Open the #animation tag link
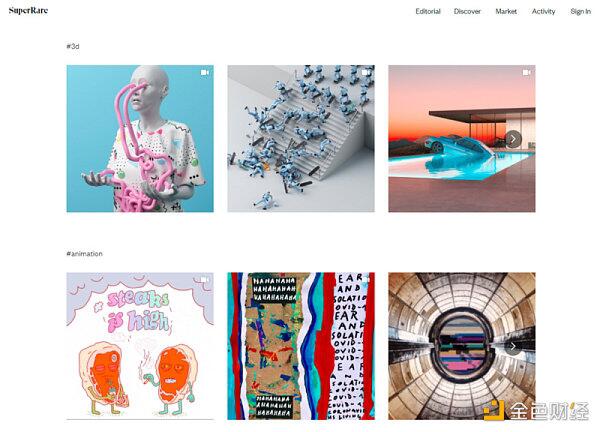 tap(84, 254)
